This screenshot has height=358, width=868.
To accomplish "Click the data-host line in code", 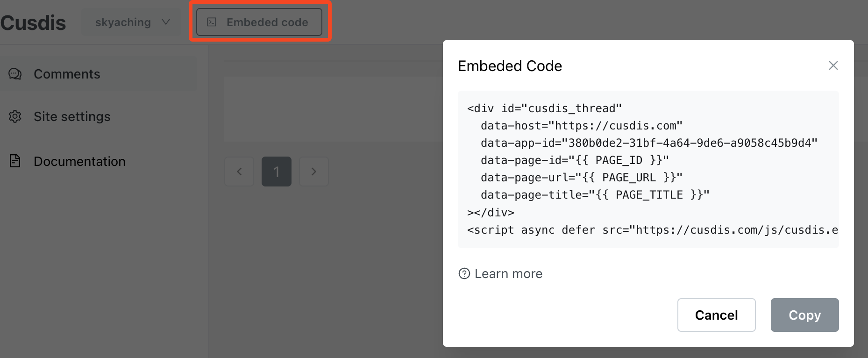I will [582, 126].
